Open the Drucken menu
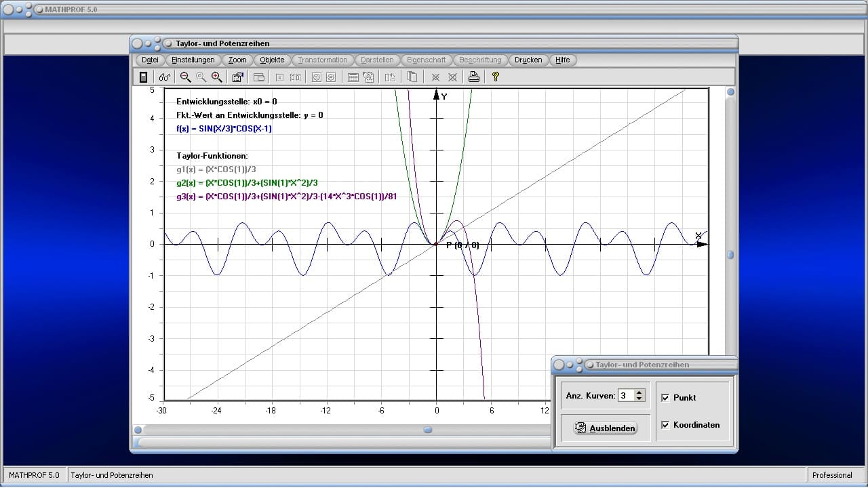The image size is (868, 488). (x=528, y=60)
